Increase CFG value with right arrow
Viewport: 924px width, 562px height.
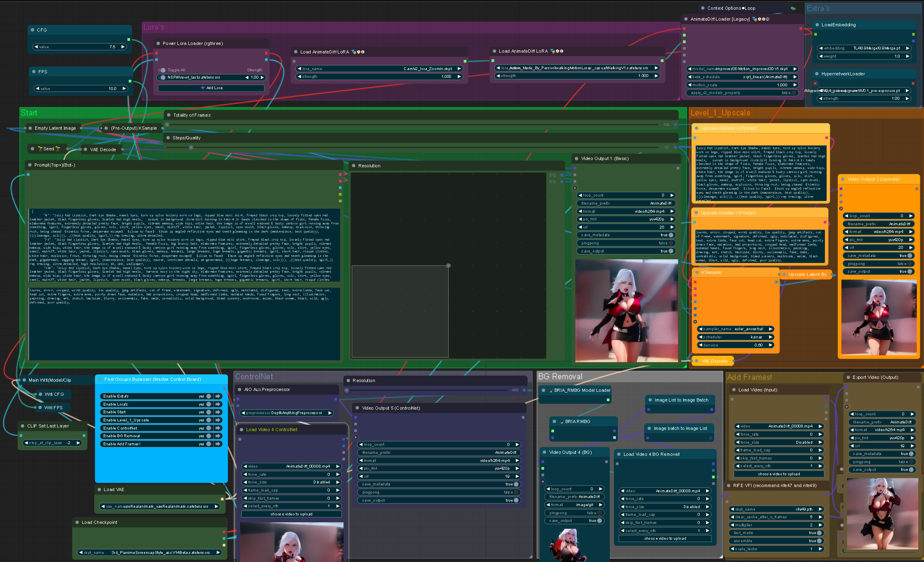(x=123, y=47)
